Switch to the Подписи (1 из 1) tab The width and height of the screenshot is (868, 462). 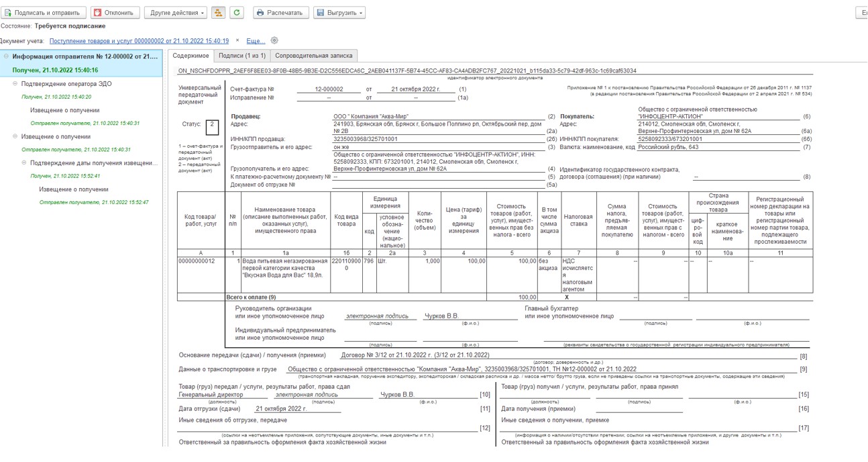242,56
